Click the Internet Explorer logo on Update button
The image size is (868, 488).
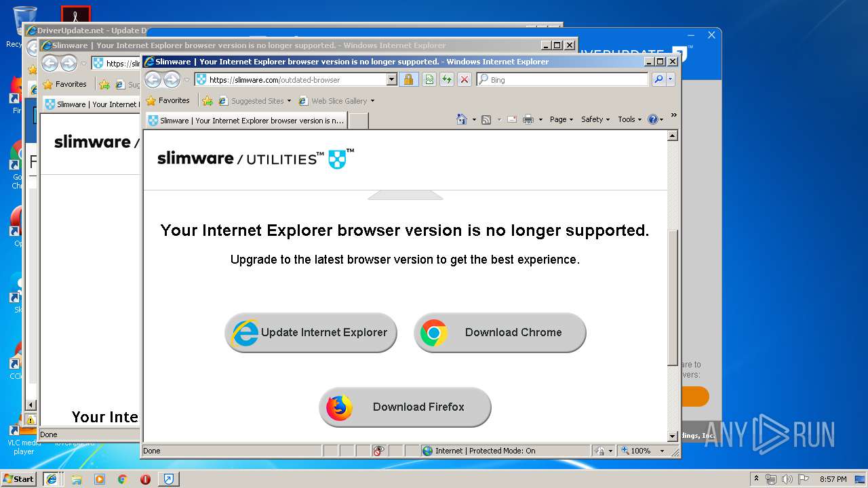point(244,333)
